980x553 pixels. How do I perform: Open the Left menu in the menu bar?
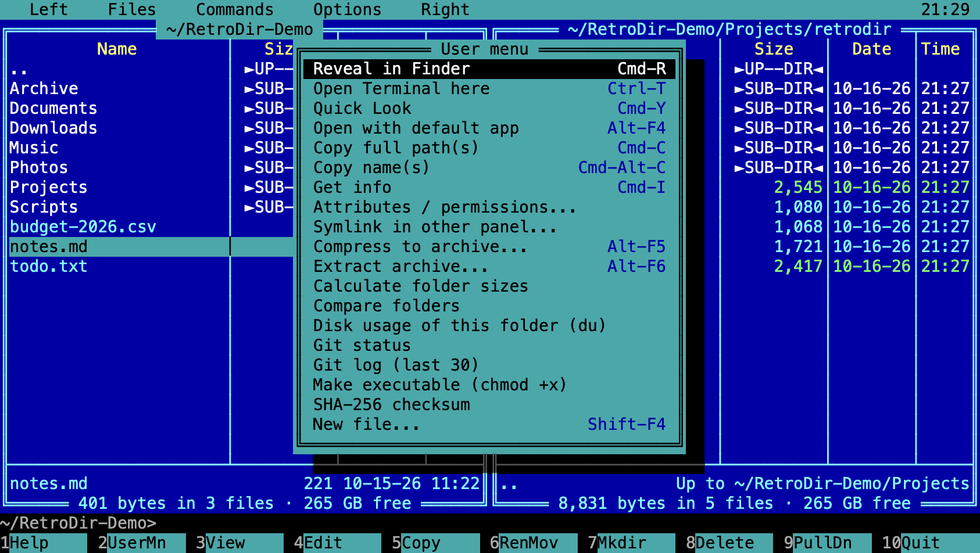tap(48, 9)
